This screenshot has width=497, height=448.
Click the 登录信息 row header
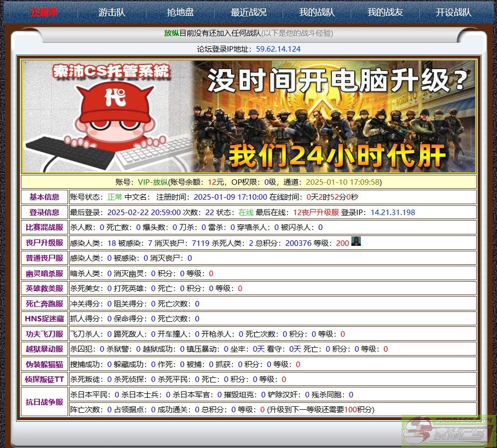click(x=44, y=212)
